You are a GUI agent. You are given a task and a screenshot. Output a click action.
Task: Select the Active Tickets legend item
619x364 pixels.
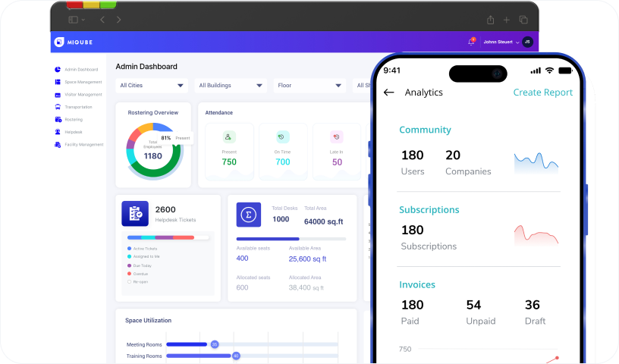(x=142, y=249)
